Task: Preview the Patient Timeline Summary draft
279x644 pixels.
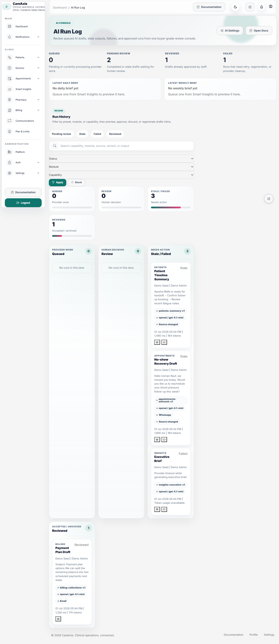Action: click(x=157, y=342)
